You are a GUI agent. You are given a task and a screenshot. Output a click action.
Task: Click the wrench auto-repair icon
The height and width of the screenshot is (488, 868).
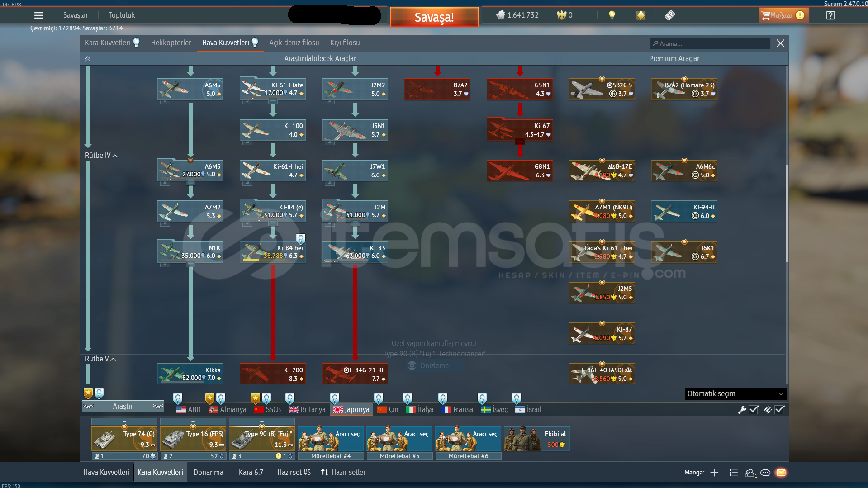point(742,410)
